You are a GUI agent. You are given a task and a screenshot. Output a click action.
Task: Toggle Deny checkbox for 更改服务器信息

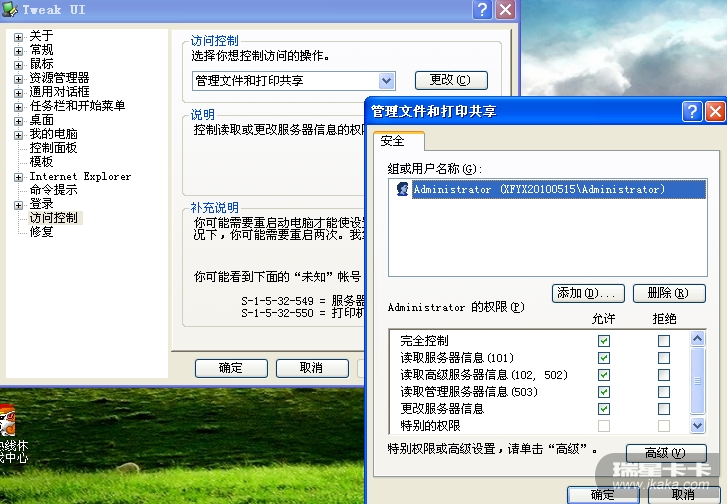pos(664,409)
